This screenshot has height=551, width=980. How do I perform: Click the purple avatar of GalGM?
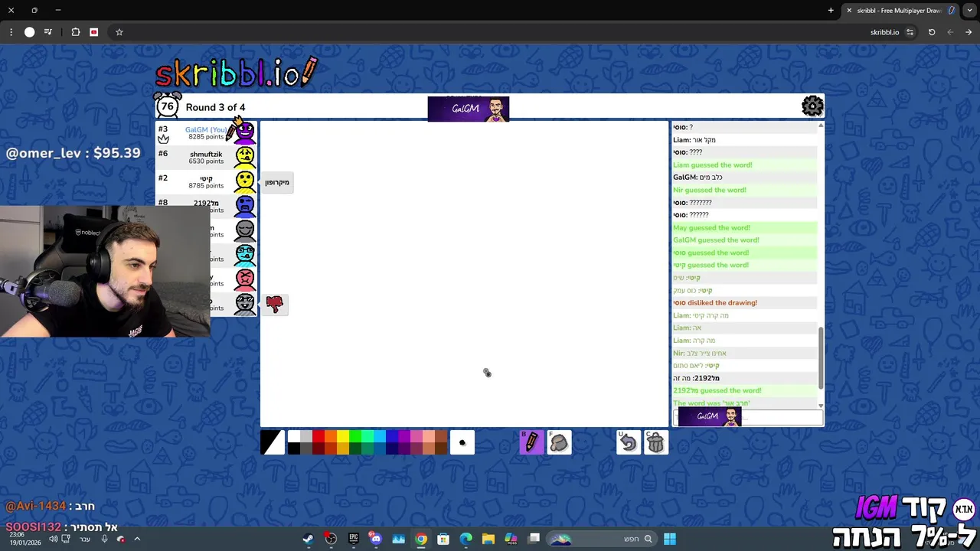tap(244, 132)
